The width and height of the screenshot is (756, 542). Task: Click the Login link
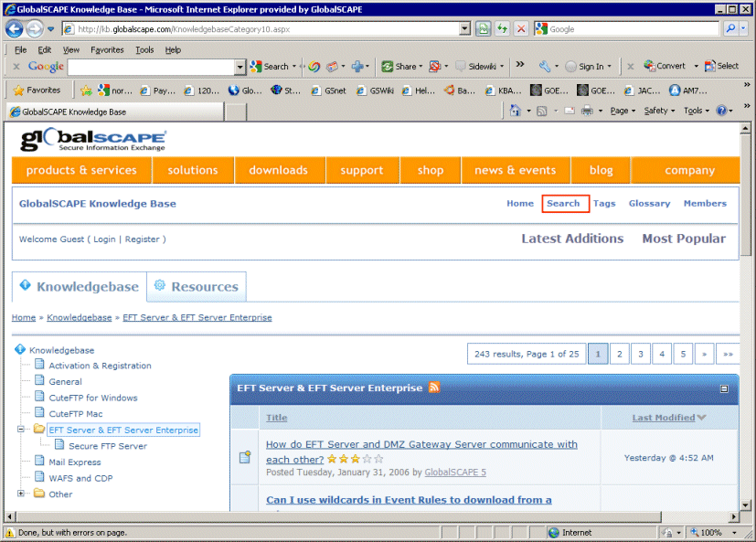pyautogui.click(x=104, y=239)
